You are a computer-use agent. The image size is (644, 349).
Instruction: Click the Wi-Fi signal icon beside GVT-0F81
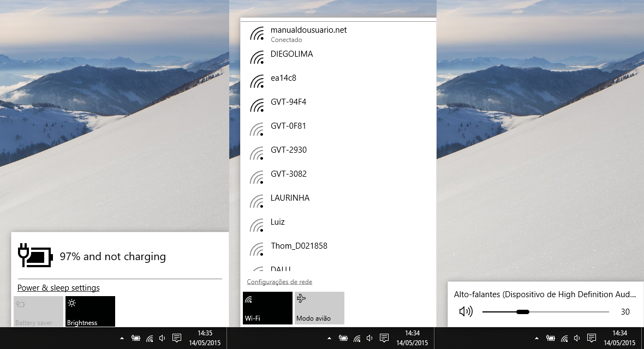tap(257, 129)
